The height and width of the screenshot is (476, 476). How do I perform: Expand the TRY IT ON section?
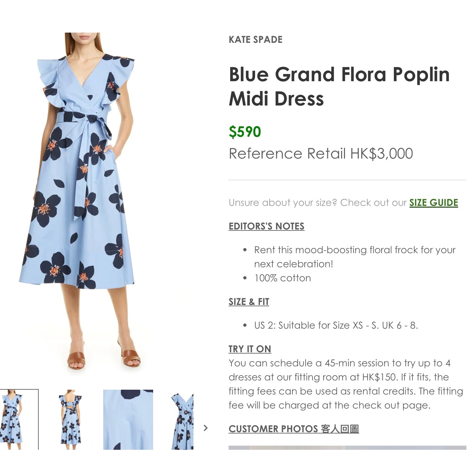(x=250, y=349)
